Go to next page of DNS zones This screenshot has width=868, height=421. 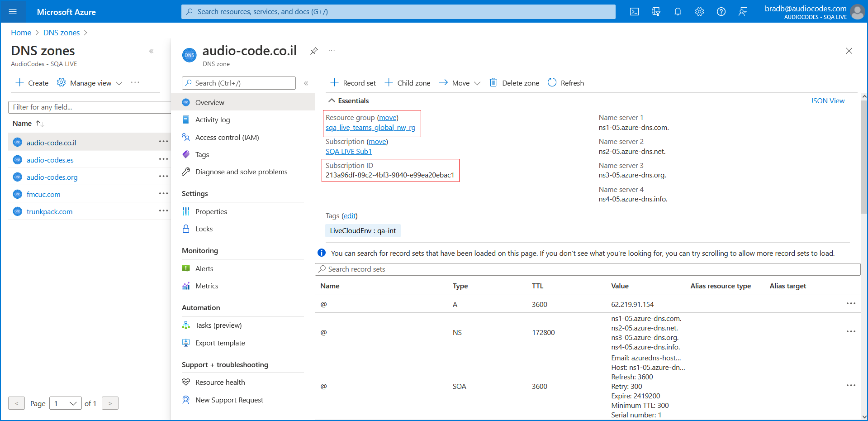[x=110, y=403]
